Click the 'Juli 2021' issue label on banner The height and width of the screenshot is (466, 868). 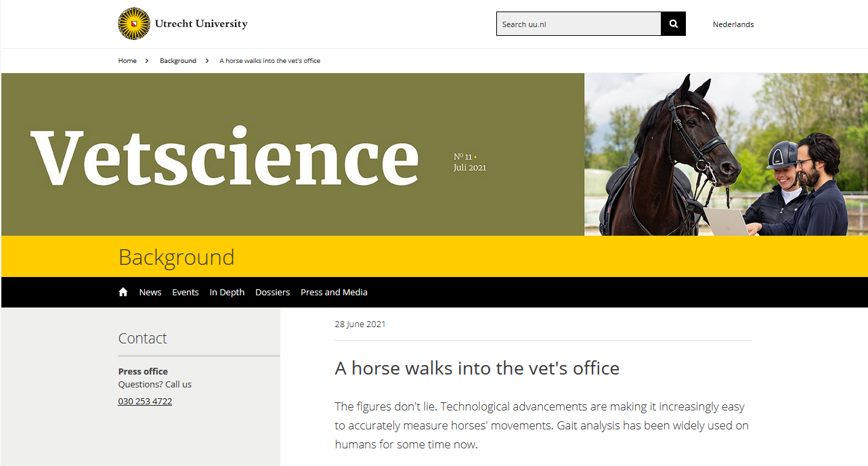[470, 168]
